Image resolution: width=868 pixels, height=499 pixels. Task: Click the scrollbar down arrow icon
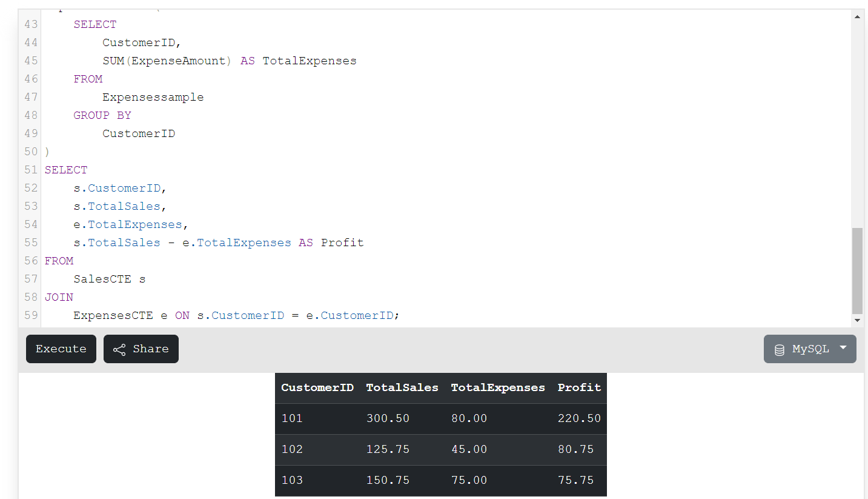pos(857,320)
